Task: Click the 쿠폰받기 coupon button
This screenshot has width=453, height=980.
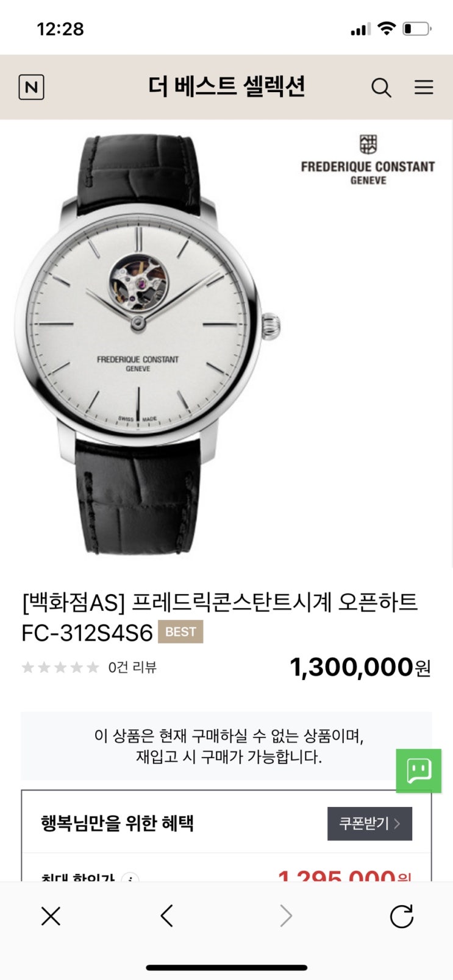Action: pos(369,823)
